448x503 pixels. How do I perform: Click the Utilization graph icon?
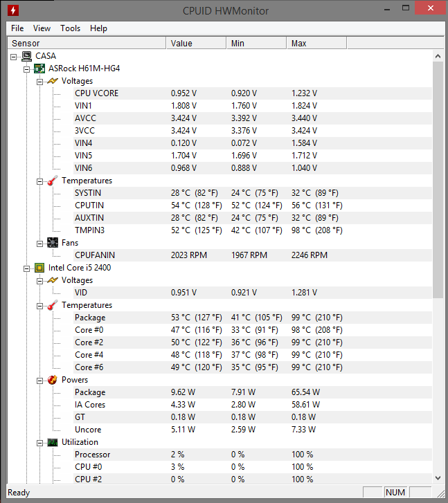[x=53, y=442]
